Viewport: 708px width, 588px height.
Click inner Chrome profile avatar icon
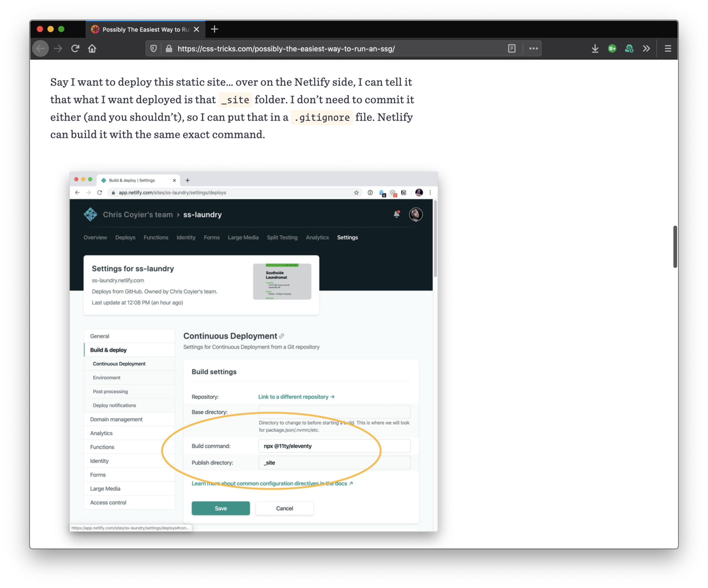(419, 193)
